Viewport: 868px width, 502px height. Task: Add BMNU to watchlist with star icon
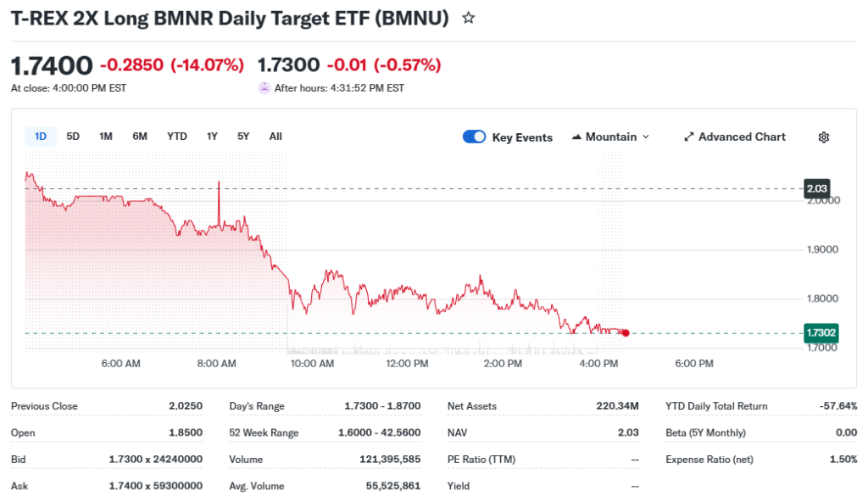[x=468, y=18]
